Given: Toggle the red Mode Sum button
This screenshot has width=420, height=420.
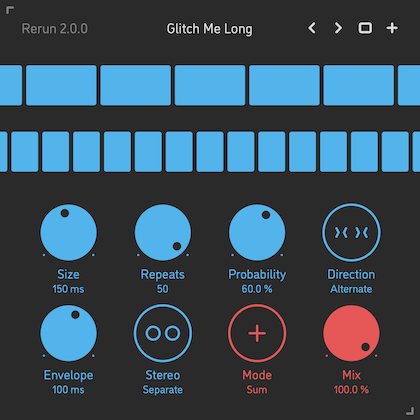Looking at the screenshot, I should point(257,333).
